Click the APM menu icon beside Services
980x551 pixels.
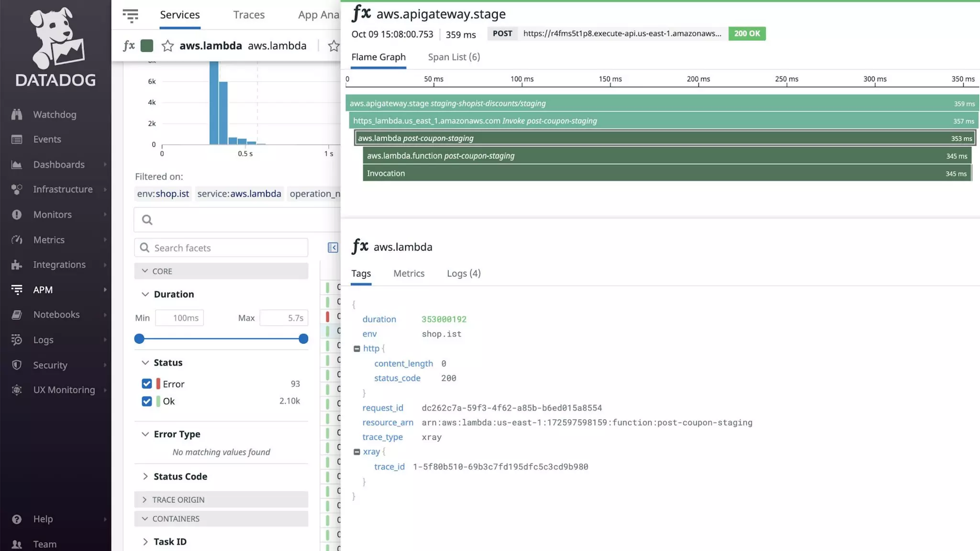(x=130, y=15)
